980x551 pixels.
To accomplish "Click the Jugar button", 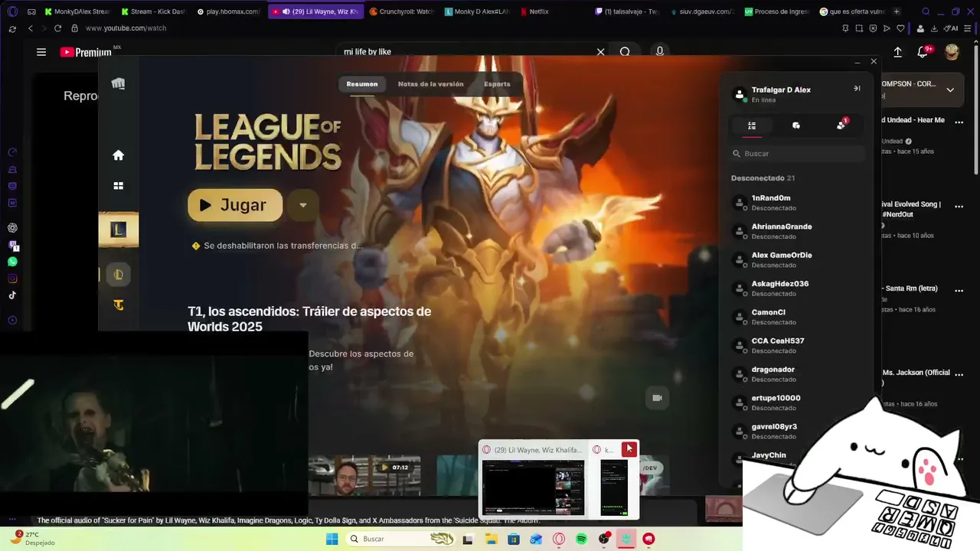I will tap(235, 205).
